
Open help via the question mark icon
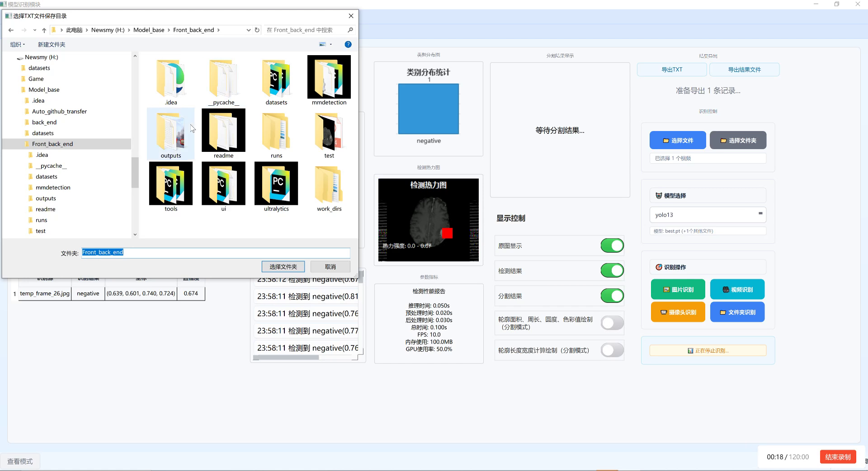point(348,44)
